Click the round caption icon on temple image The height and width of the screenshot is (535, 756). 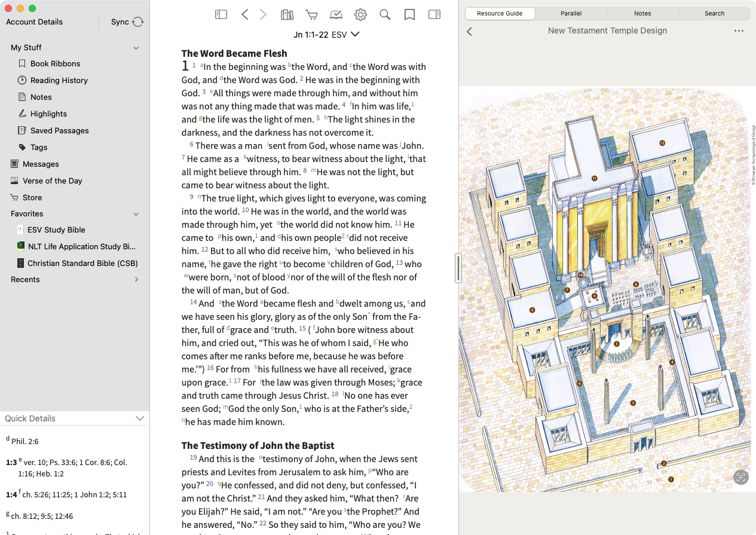click(740, 476)
